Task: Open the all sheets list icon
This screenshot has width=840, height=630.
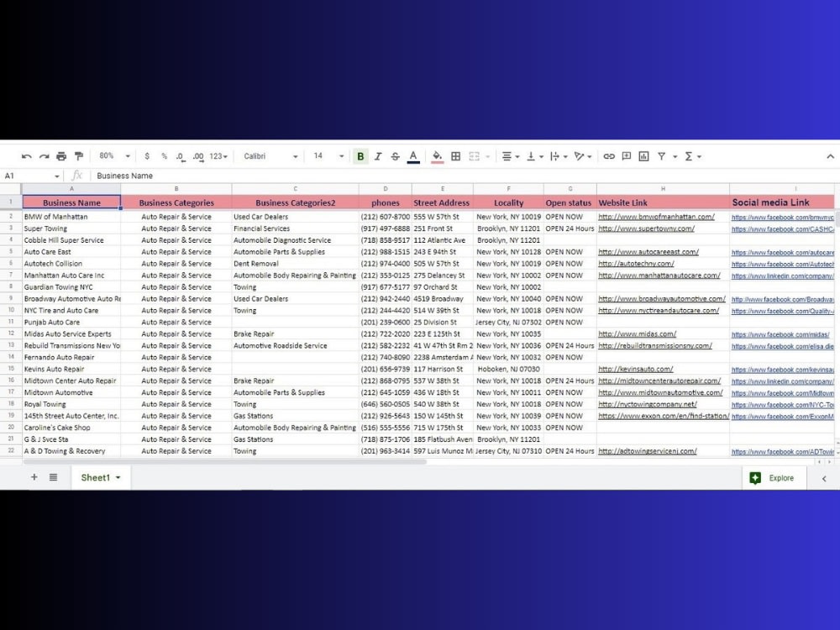Action: (53, 477)
